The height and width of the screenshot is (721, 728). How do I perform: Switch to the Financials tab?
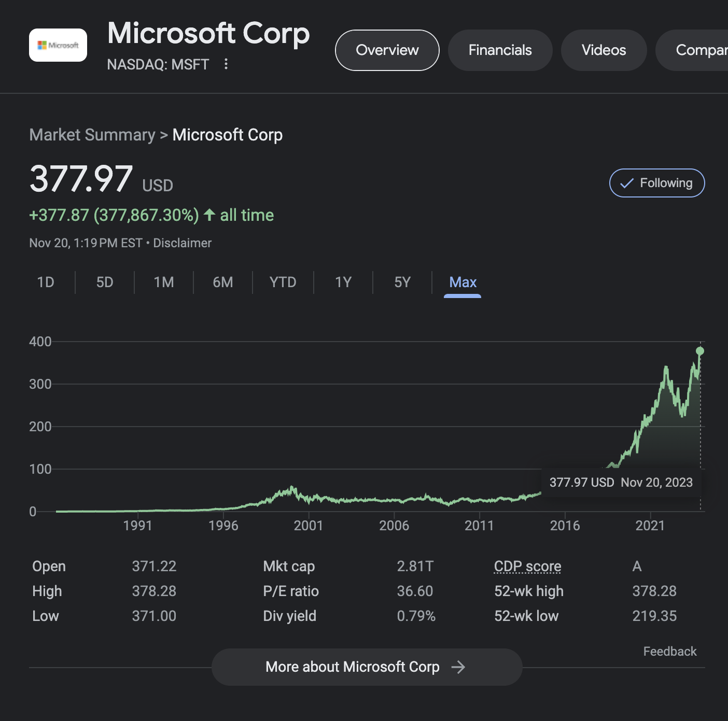[x=499, y=50]
